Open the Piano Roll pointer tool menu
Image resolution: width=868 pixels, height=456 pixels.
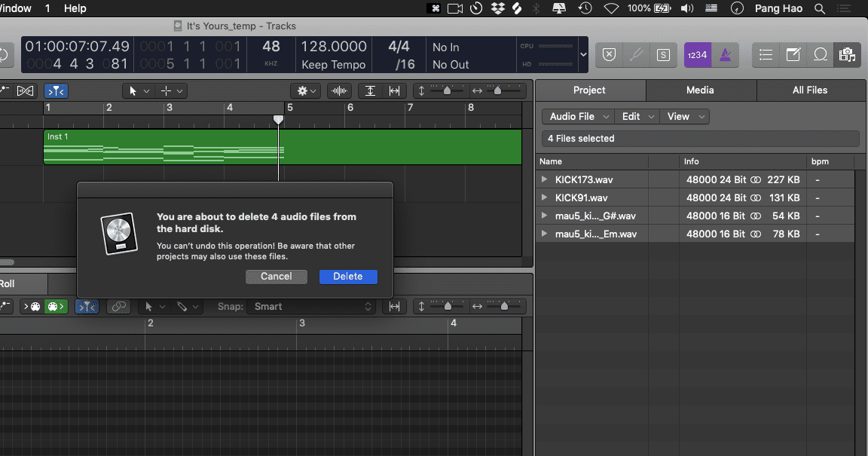(x=155, y=307)
